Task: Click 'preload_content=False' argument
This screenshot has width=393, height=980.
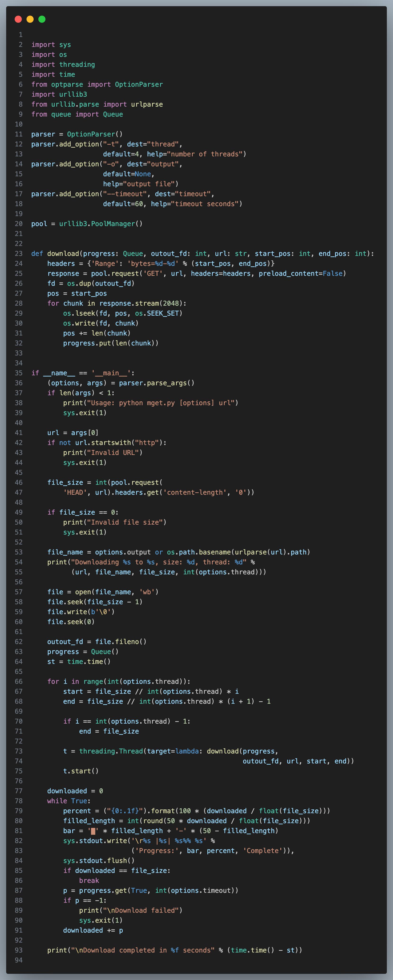Action: (x=300, y=273)
